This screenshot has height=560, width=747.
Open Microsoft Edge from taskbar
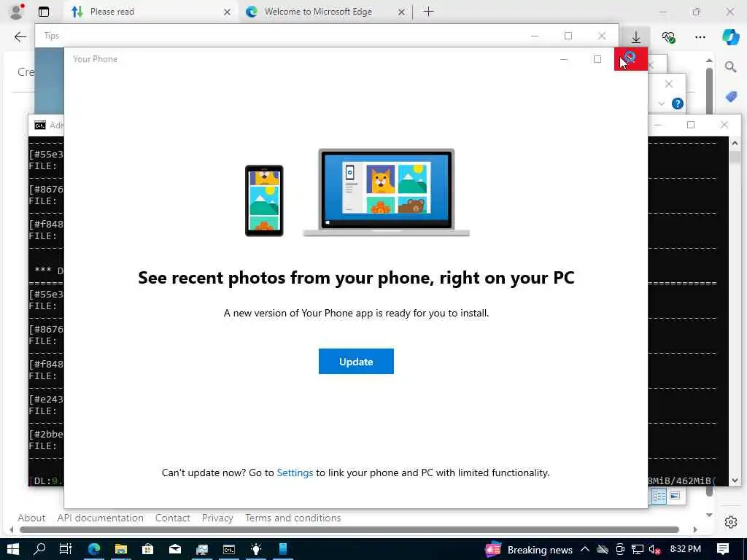94,550
